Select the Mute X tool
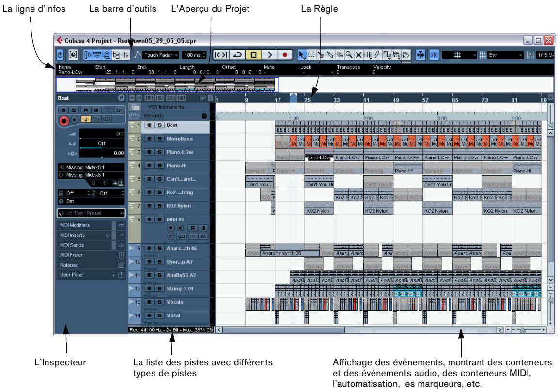 [x=358, y=55]
